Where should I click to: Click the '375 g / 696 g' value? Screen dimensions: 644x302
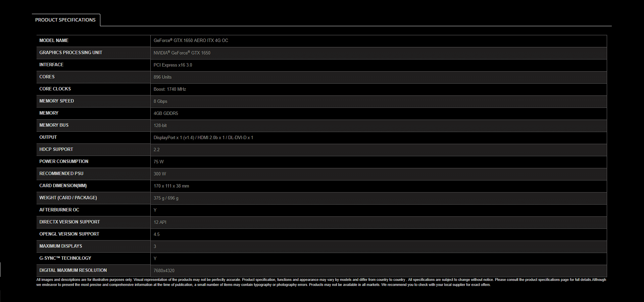pyautogui.click(x=166, y=198)
